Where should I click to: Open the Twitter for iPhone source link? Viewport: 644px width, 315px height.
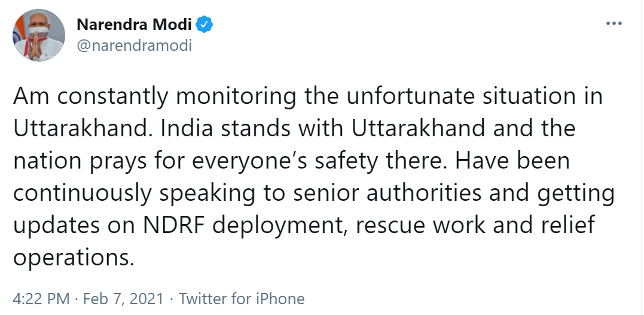point(242,298)
